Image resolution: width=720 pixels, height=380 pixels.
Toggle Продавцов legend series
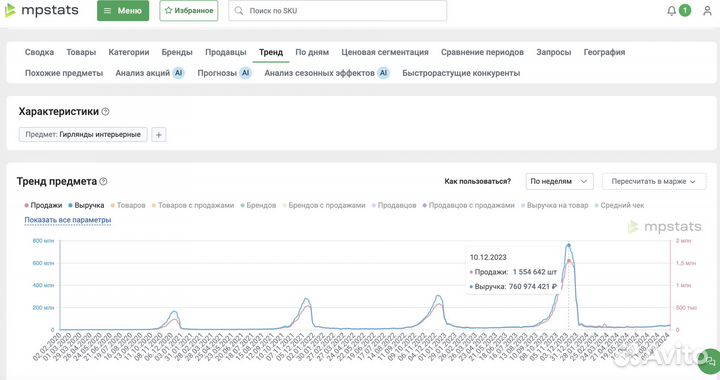[394, 205]
